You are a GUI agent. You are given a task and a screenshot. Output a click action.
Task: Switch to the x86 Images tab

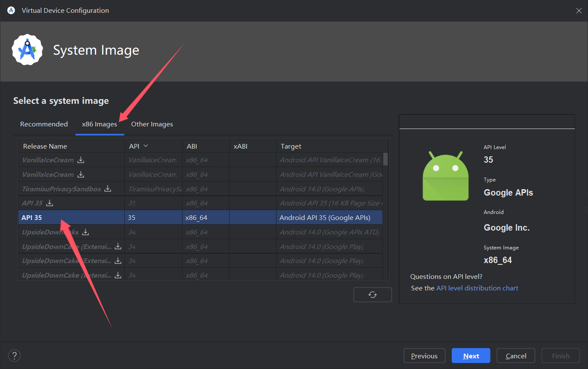[100, 124]
